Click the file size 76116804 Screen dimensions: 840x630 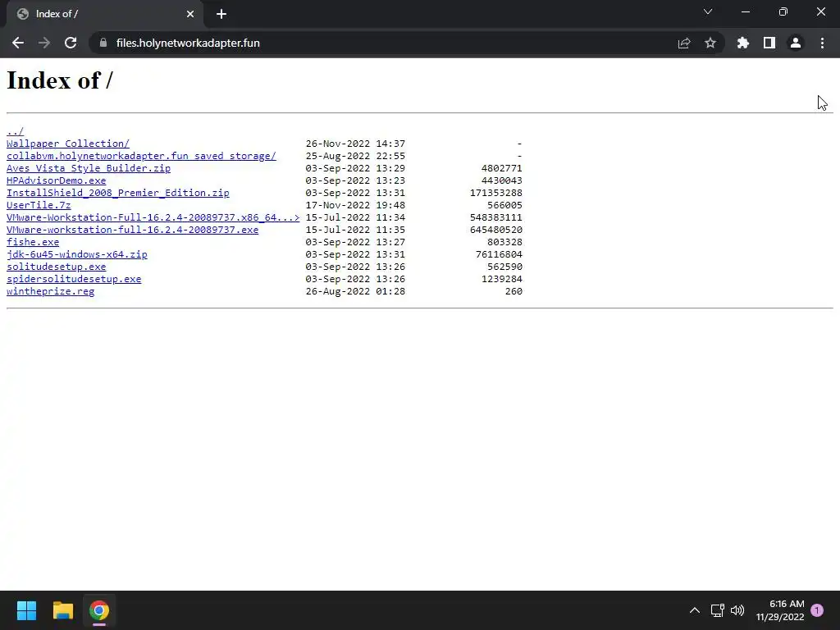[x=499, y=254]
